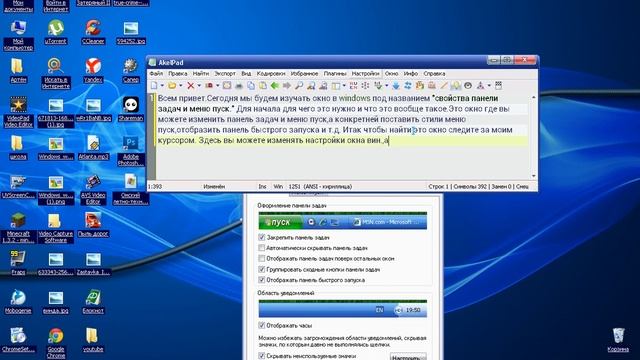
Task: Open the uTorrent desktop shortcut
Action: tap(56, 32)
